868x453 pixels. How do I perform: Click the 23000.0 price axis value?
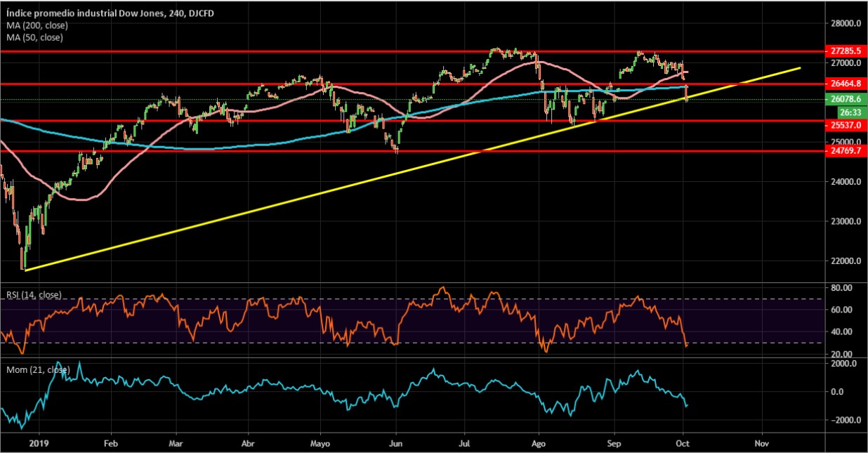pyautogui.click(x=846, y=222)
